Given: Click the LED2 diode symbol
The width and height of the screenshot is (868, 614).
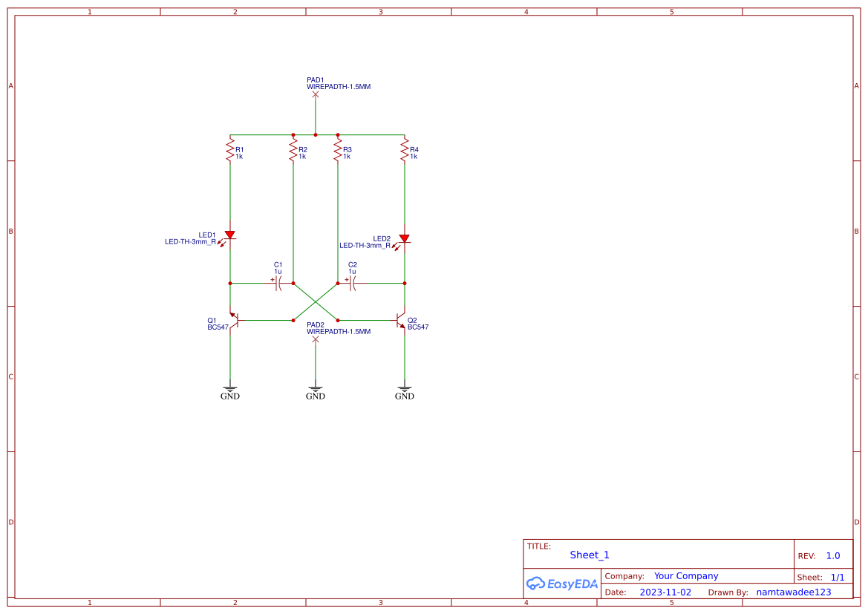Looking at the screenshot, I should pos(405,238).
